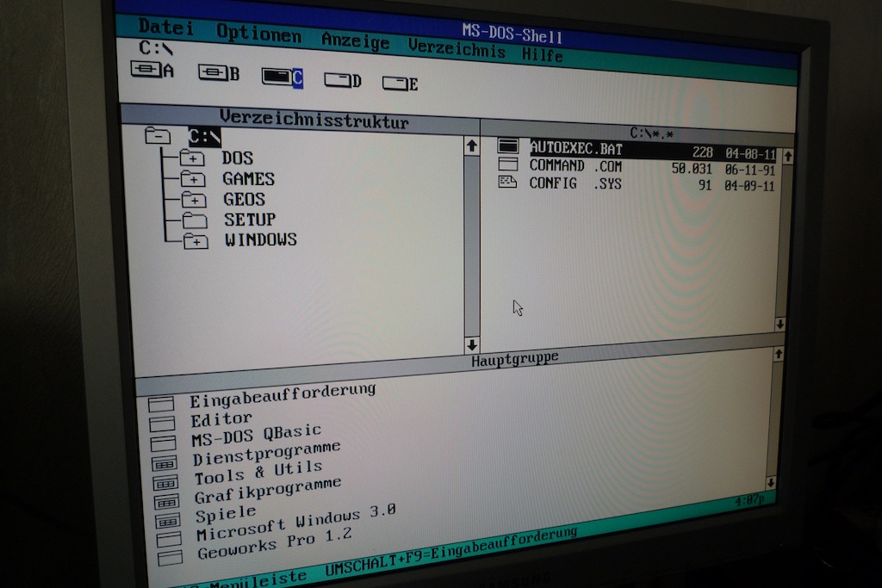Expand the DOS folder in tree
The width and height of the screenshot is (882, 588).
click(191, 158)
